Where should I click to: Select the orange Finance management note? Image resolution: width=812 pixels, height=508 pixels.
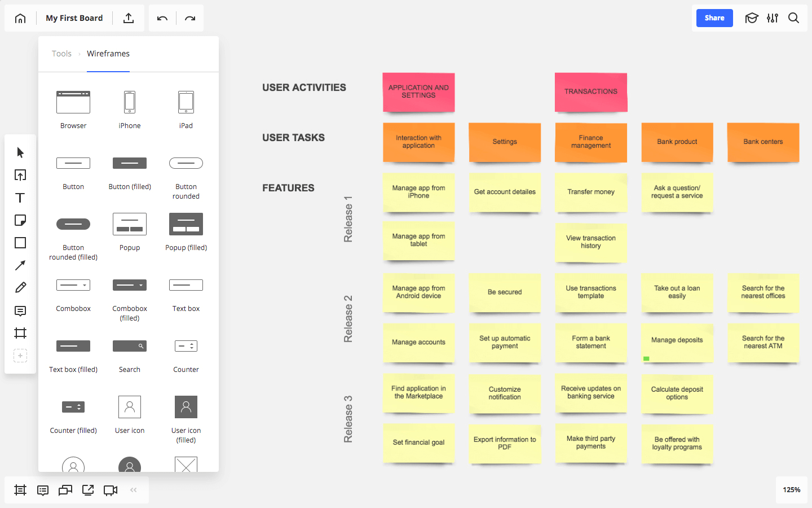pos(591,142)
